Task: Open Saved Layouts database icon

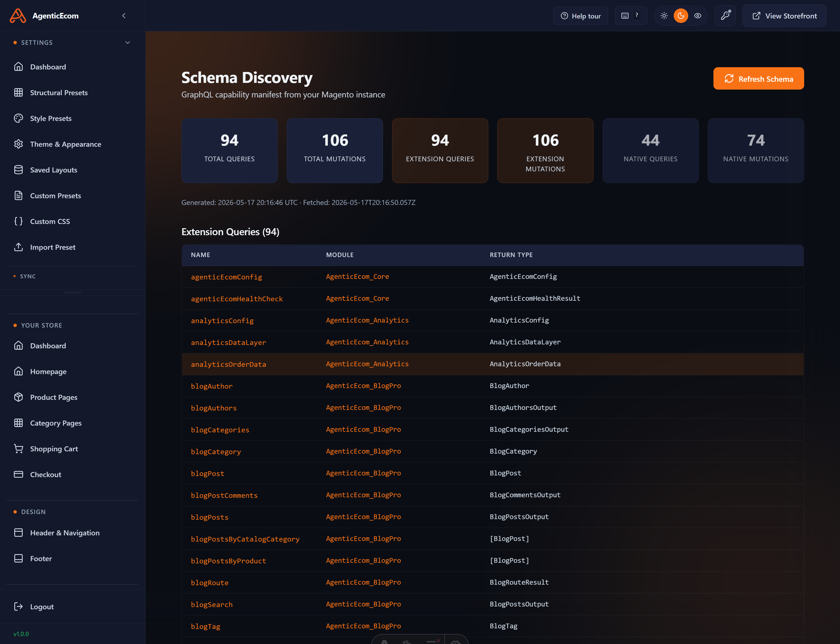Action: pos(18,169)
